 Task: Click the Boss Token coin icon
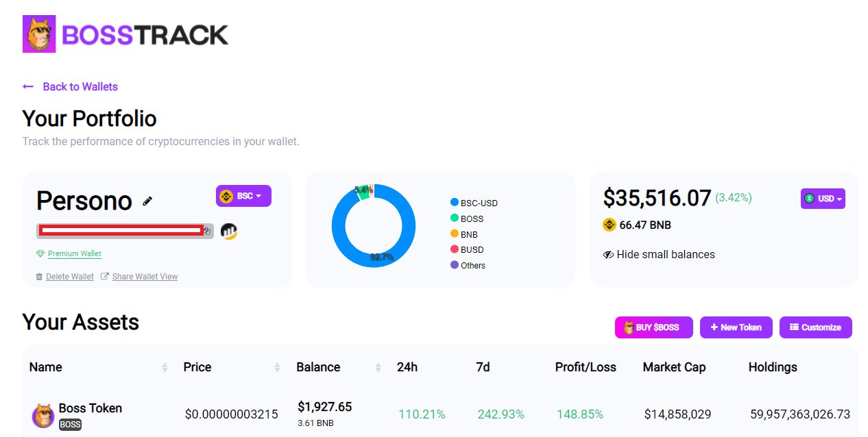tap(43, 415)
